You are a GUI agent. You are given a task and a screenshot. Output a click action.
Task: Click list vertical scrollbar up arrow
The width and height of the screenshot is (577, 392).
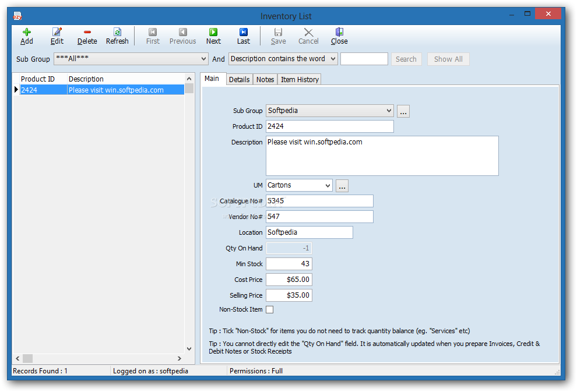[189, 79]
